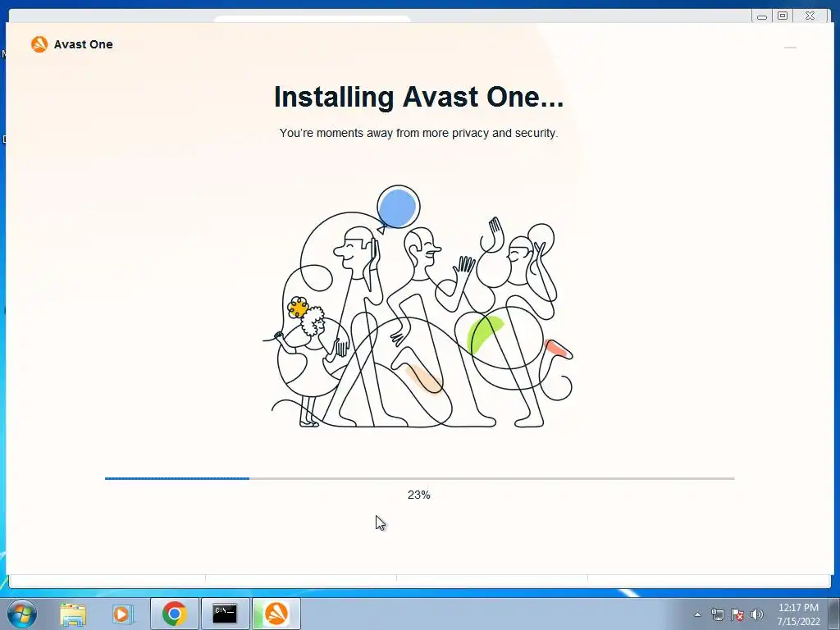Minimize the Avast One installer window
Screen dimensions: 840x630
click(790, 48)
